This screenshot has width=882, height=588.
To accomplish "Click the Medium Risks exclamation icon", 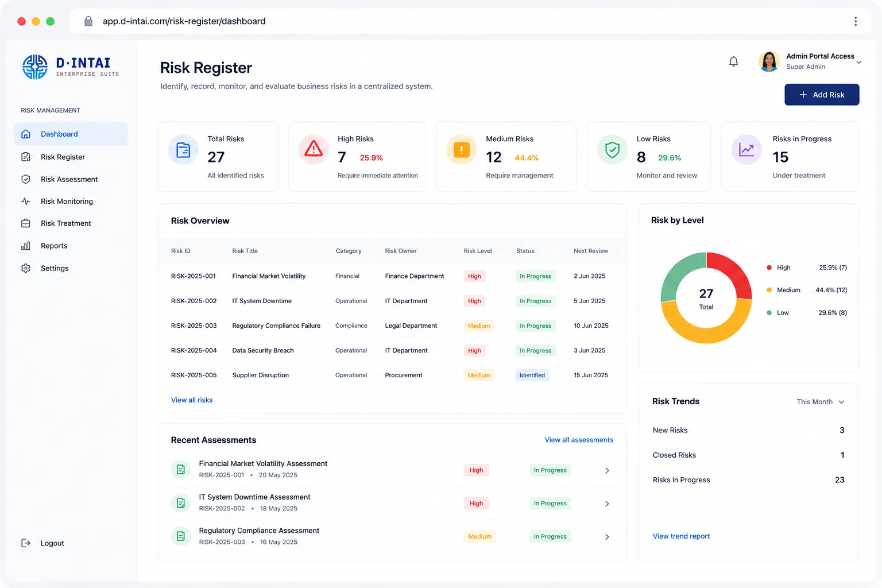I will [x=462, y=150].
